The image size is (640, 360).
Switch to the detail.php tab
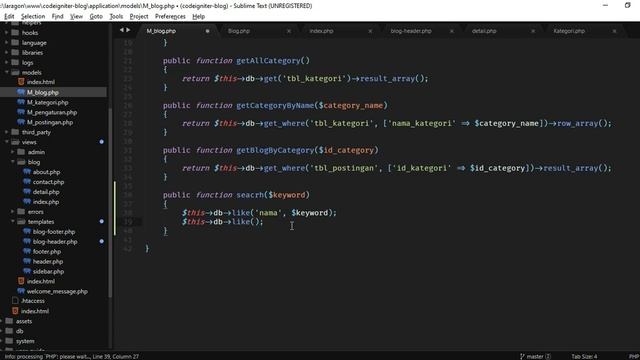click(x=484, y=31)
